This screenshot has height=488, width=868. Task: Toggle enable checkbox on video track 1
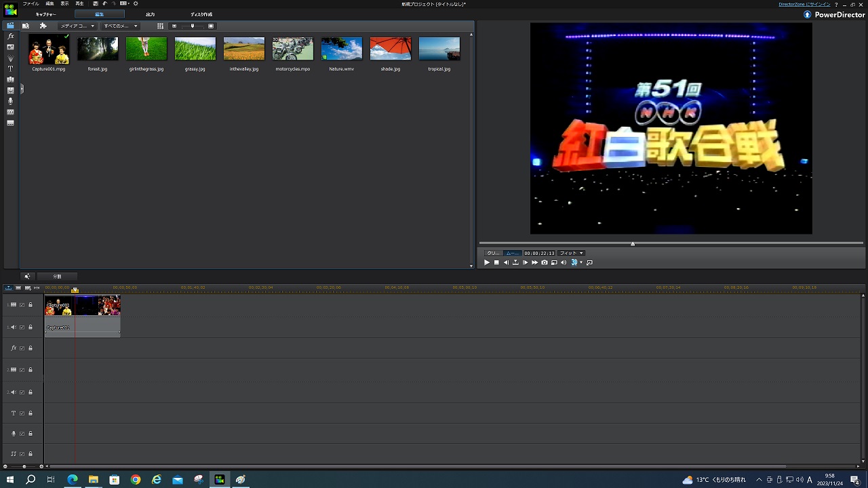(22, 305)
